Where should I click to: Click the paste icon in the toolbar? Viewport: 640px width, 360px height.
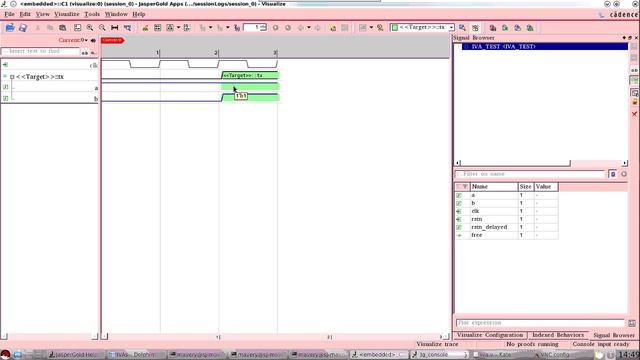click(x=62, y=28)
